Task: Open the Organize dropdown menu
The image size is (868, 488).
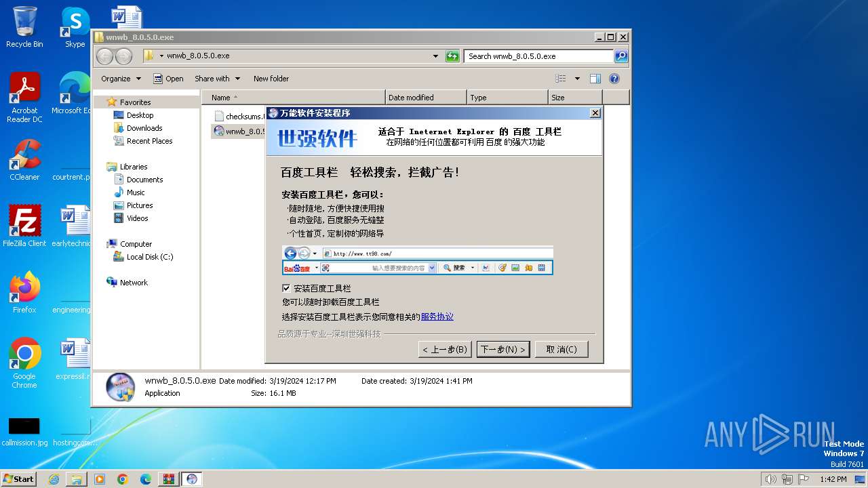Action: 121,79
